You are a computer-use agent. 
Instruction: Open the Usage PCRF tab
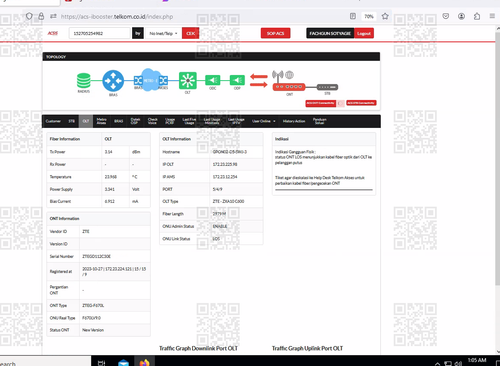click(x=170, y=121)
